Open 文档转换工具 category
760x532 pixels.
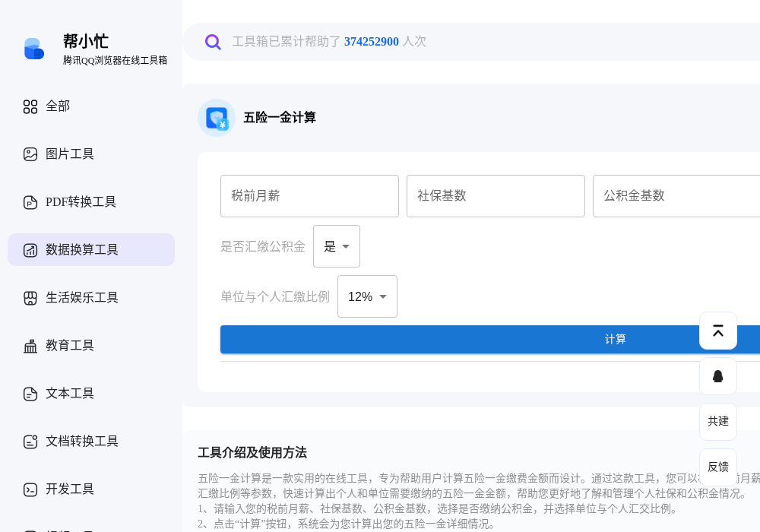[x=91, y=442]
